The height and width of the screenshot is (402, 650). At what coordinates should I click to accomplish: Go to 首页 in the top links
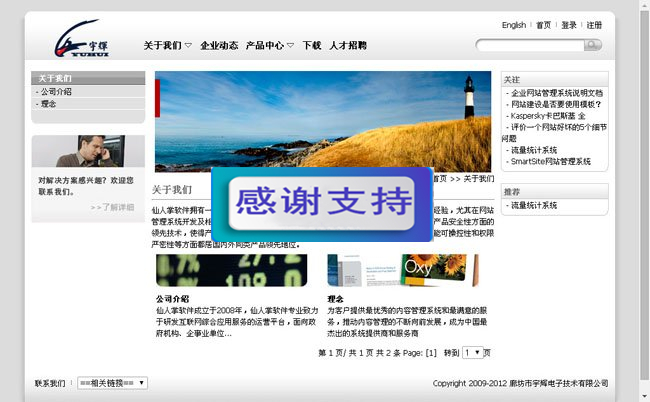tap(543, 25)
